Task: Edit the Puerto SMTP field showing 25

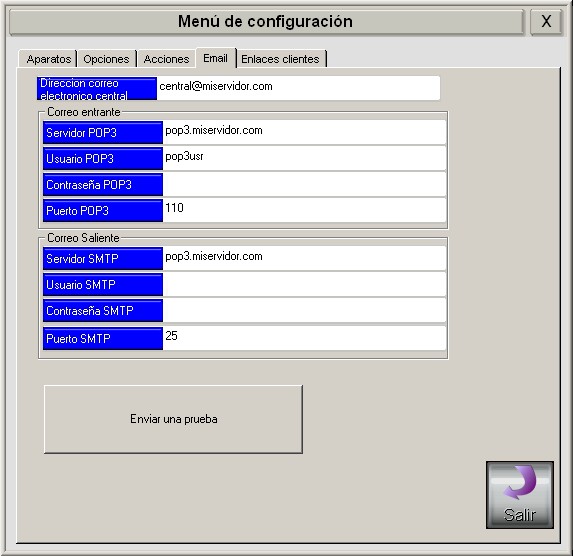Action: (304, 338)
